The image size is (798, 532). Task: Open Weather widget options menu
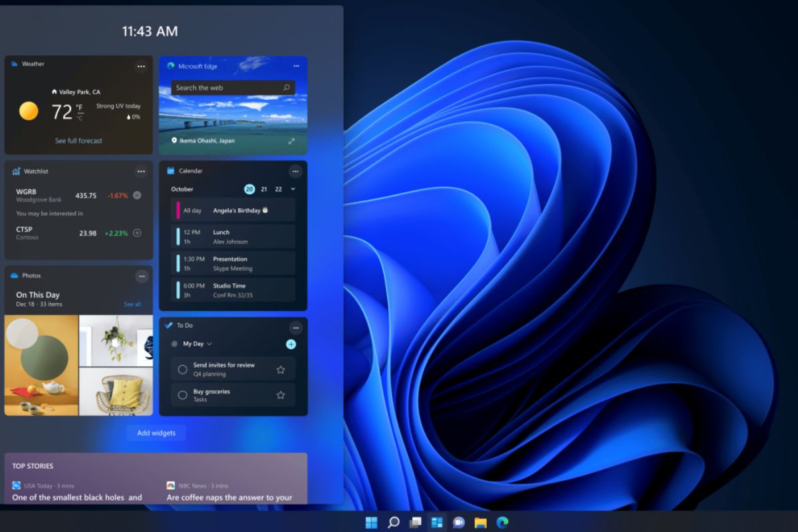click(141, 66)
